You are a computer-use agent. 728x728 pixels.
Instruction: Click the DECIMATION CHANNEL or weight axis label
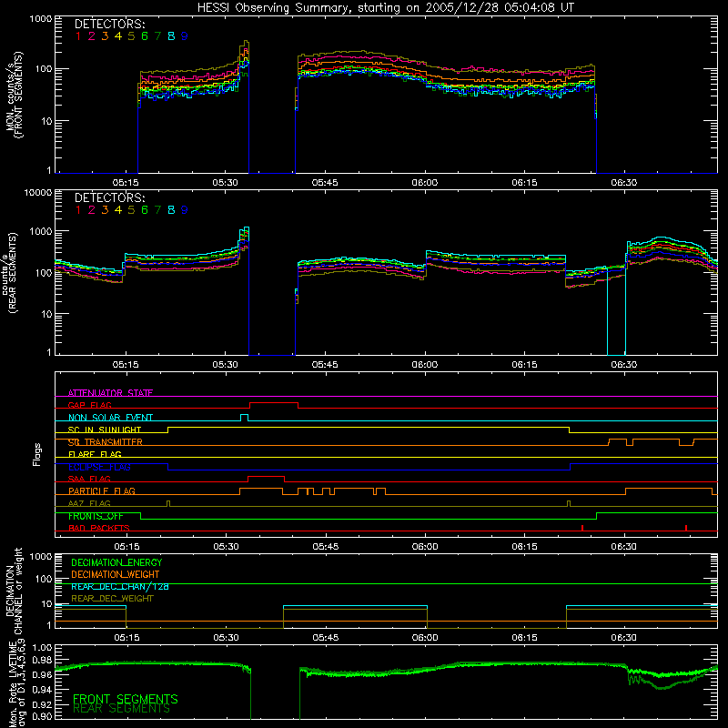click(x=14, y=591)
